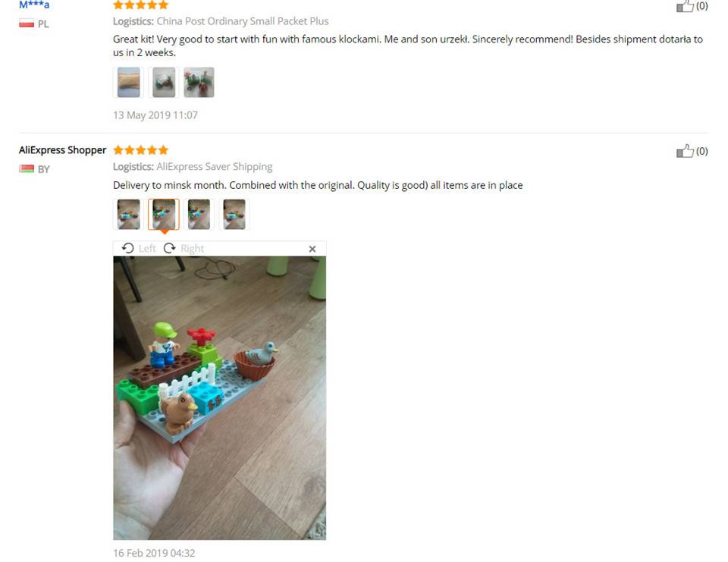The image size is (728, 562).
Task: Click the 'Left' rotate label
Action: (147, 249)
